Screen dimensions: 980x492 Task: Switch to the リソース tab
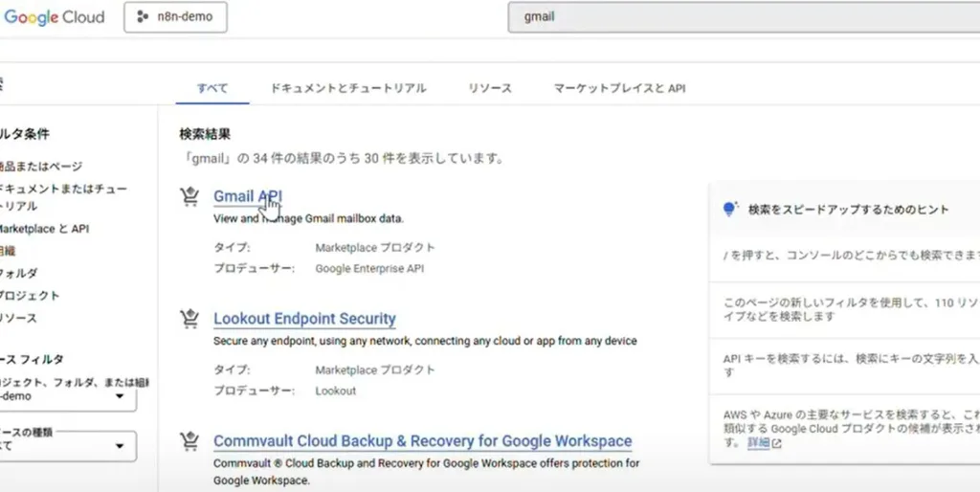(490, 88)
